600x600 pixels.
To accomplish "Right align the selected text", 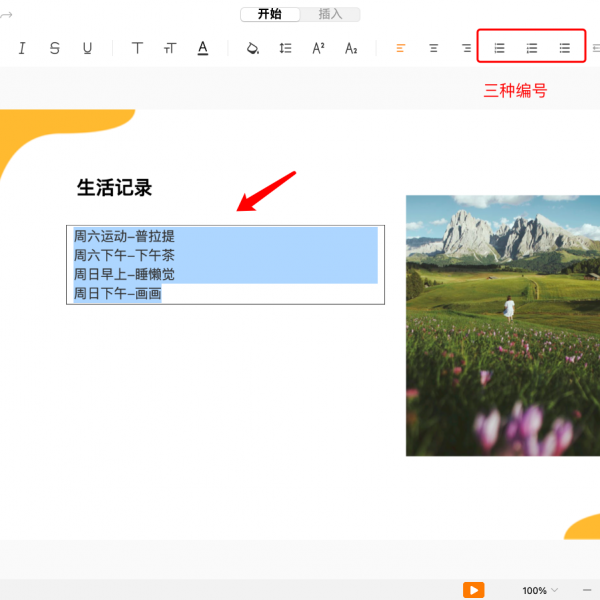I will [466, 48].
